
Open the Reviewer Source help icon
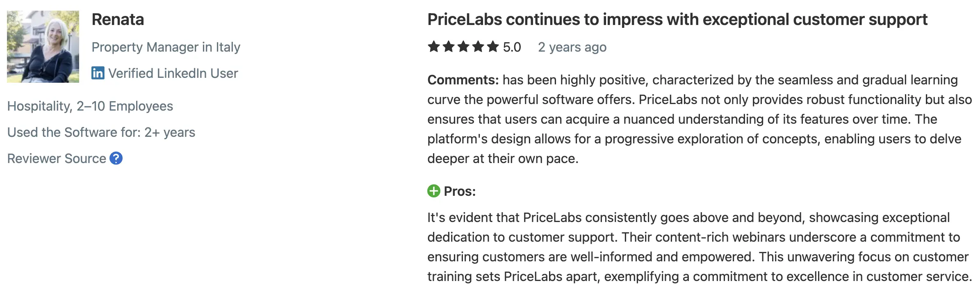point(116,158)
